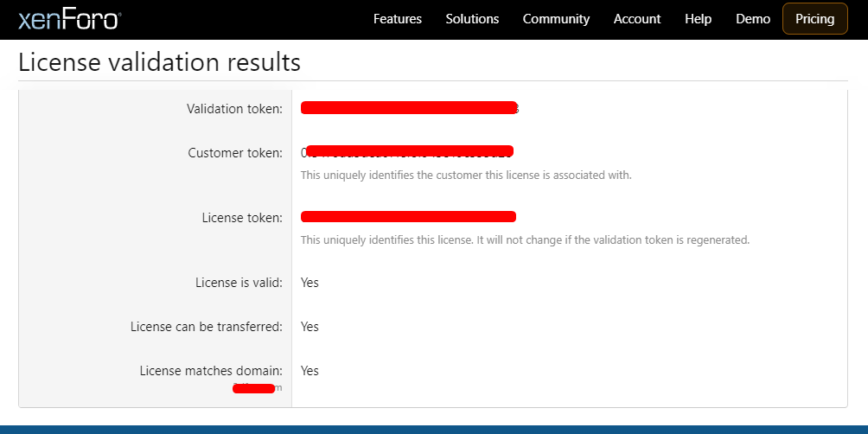The height and width of the screenshot is (434, 868).
Task: Select License can be transferred label
Action: point(207,327)
